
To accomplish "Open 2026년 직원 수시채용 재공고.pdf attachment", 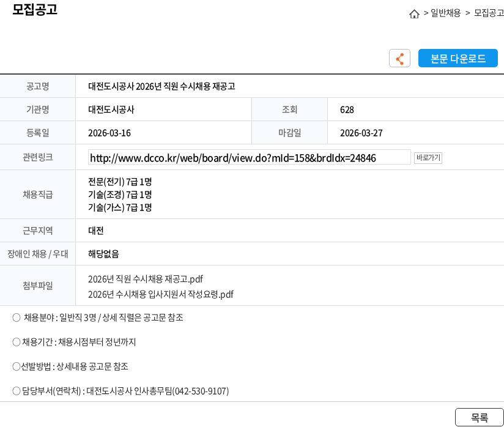I will [x=146, y=279].
